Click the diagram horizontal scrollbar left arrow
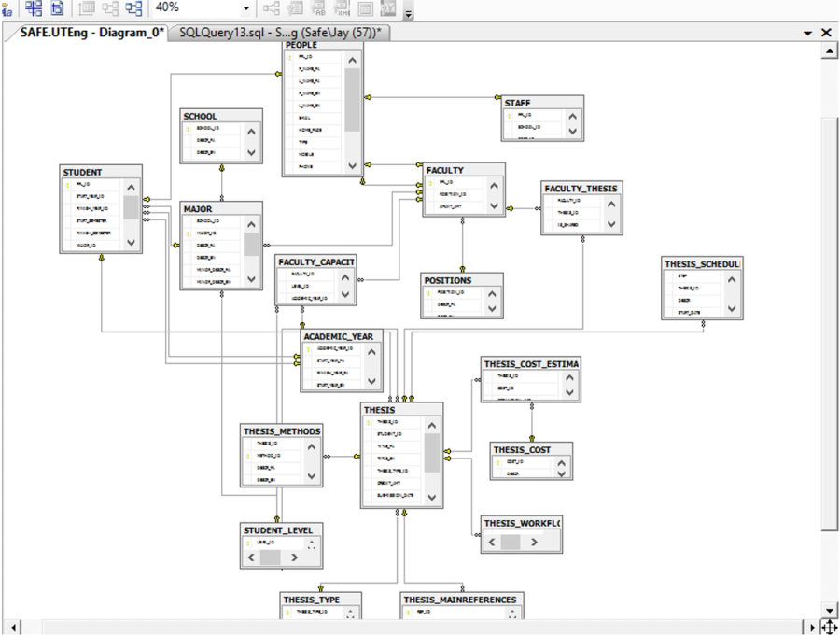The image size is (840, 635). click(x=13, y=627)
